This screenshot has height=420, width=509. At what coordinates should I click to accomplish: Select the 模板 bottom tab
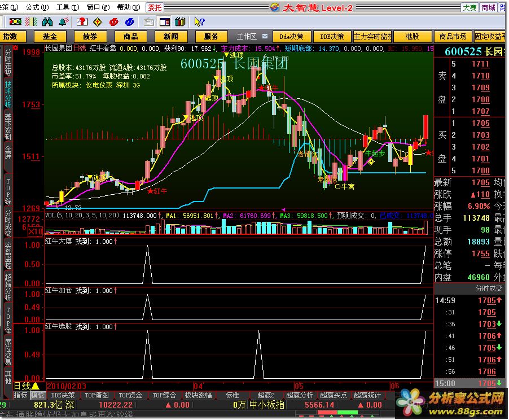(37, 395)
